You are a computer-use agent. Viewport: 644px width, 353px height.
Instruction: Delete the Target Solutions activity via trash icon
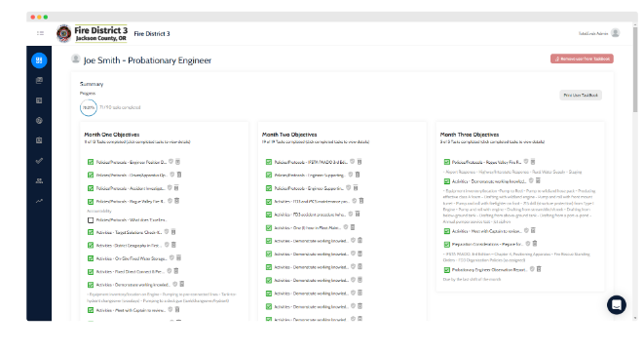click(x=173, y=232)
